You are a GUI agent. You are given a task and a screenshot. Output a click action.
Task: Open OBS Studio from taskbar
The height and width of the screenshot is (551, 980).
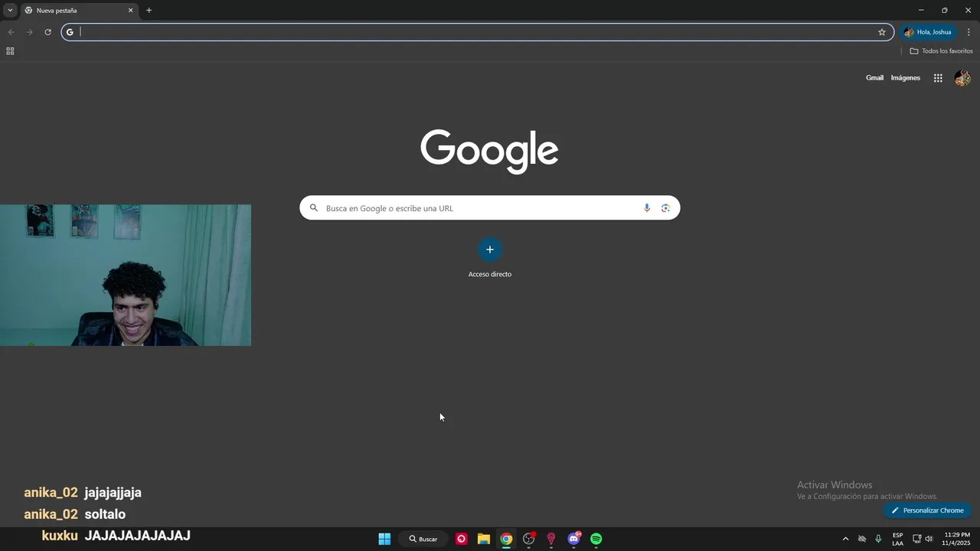pyautogui.click(x=528, y=539)
